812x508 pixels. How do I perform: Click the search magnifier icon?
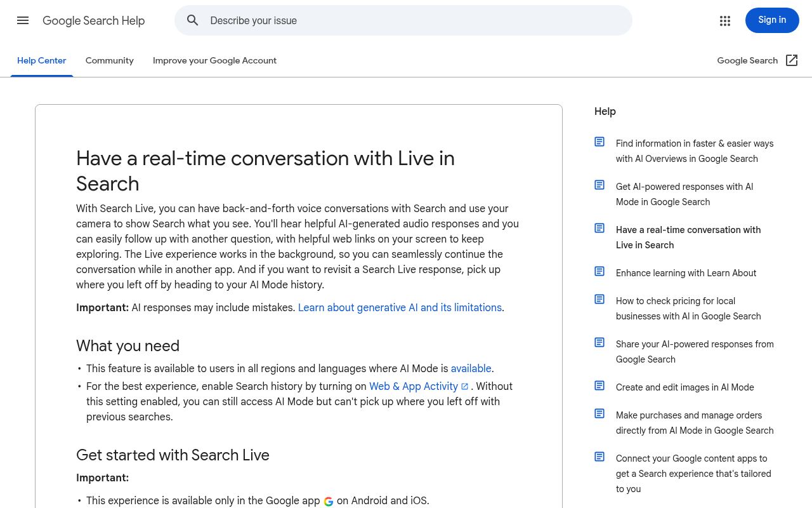tap(193, 20)
